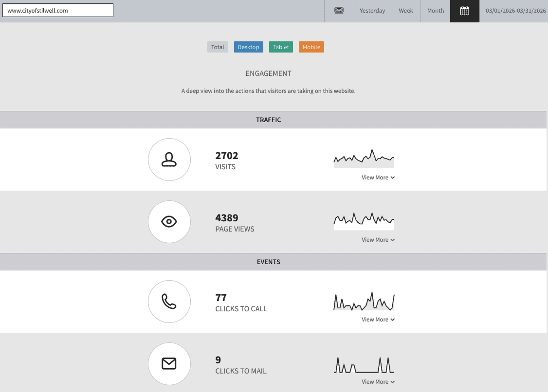Screen dimensions: 548x392
Task: Expand View More under Page Views
Action: pyautogui.click(x=378, y=240)
